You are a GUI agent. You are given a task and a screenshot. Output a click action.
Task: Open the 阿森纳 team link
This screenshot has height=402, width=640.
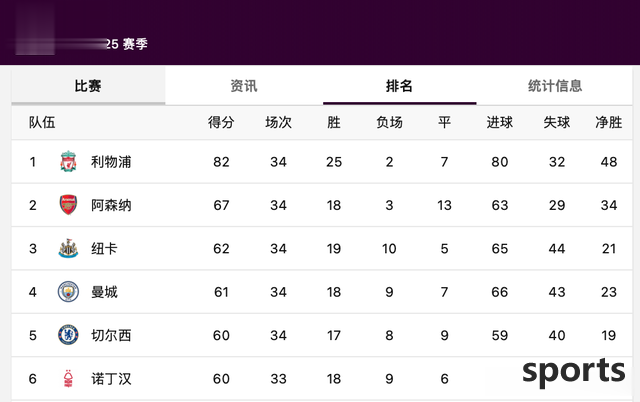pos(111,205)
